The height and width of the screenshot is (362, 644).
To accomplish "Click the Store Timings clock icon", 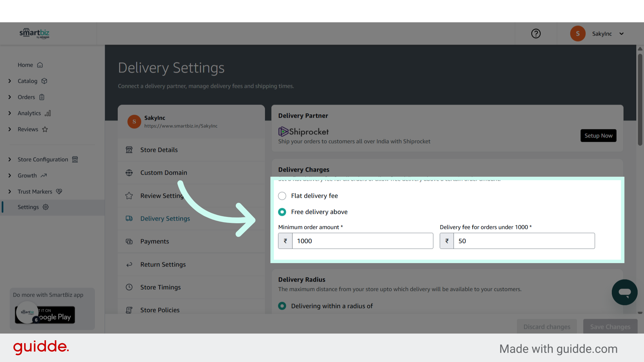I will click(129, 287).
